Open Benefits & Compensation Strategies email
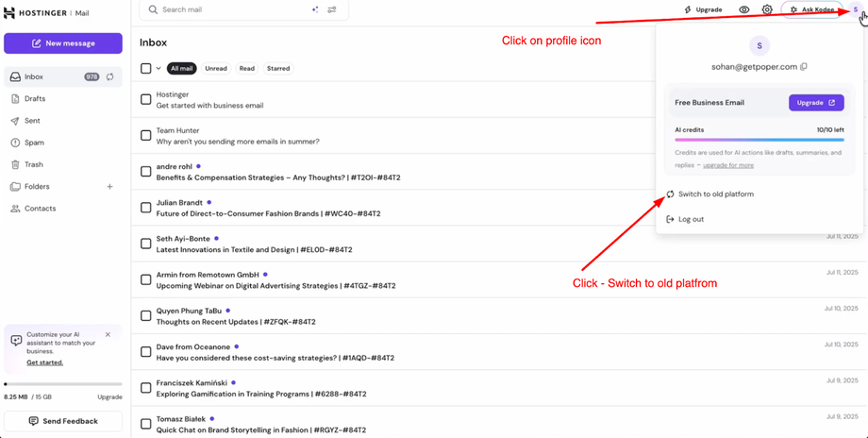This screenshot has height=438, width=868. pyautogui.click(x=278, y=177)
